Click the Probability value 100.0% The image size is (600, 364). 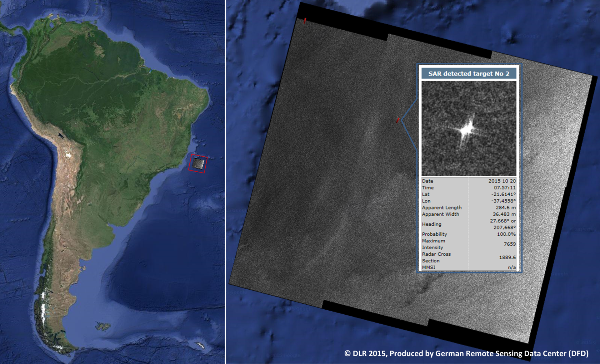[506, 234]
